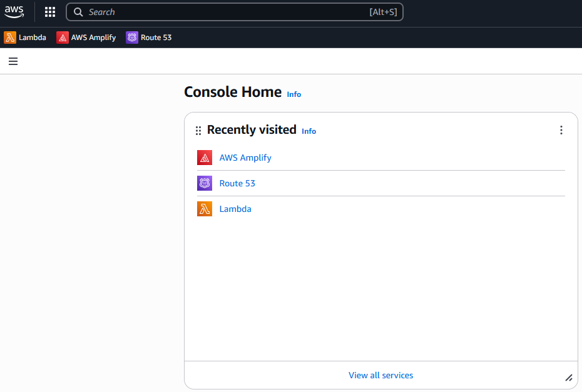
Task: Expand the hamburger navigation menu
Action: [x=13, y=61]
